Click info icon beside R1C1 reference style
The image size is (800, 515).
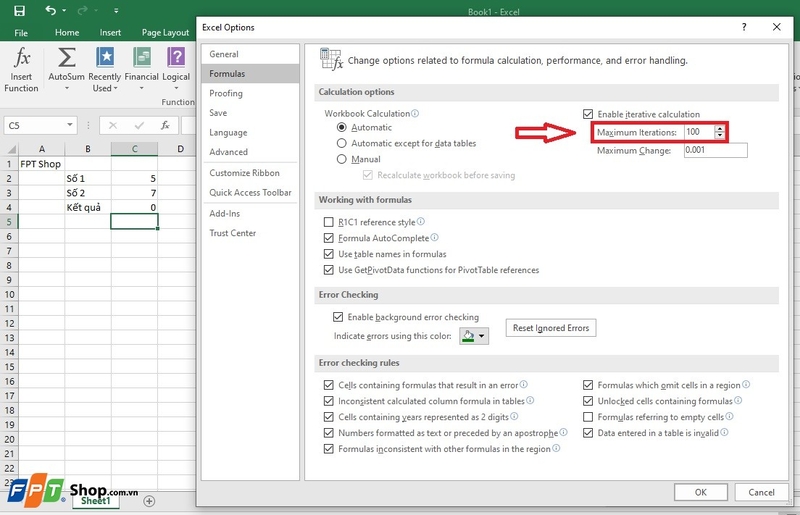pyautogui.click(x=420, y=222)
